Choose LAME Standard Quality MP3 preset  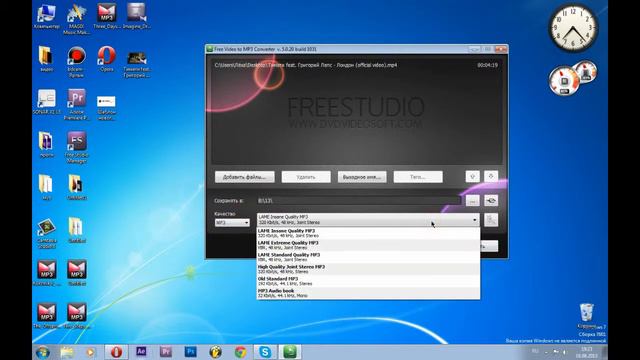click(x=368, y=257)
